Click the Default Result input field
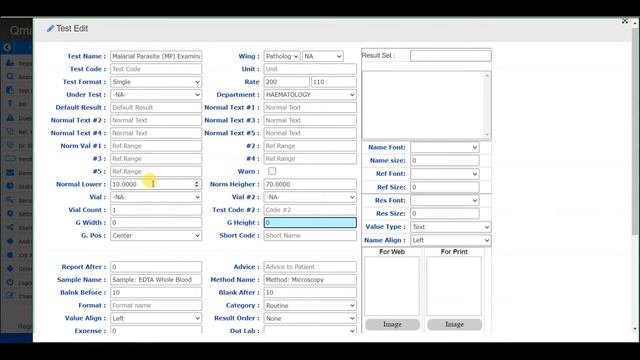 pos(156,107)
